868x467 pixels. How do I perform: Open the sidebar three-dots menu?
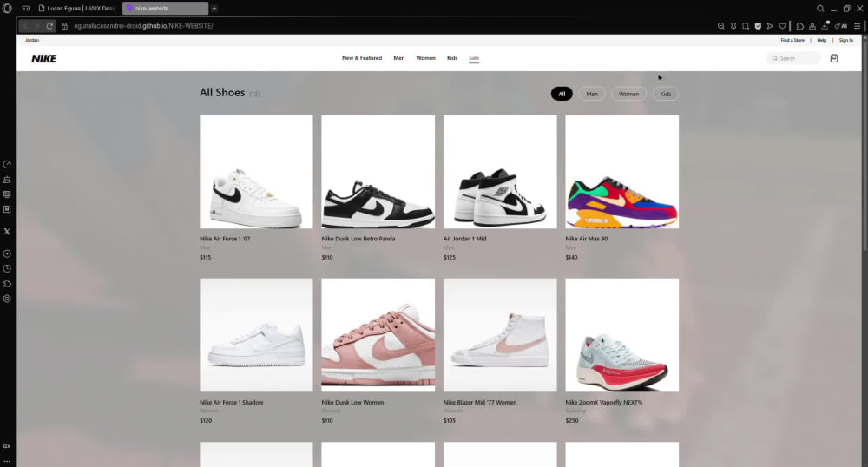(x=7, y=461)
